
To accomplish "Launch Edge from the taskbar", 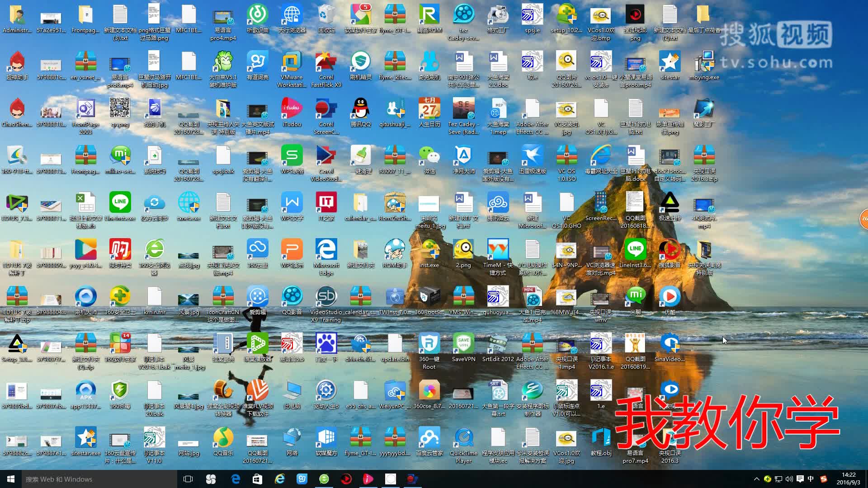I will (235, 479).
